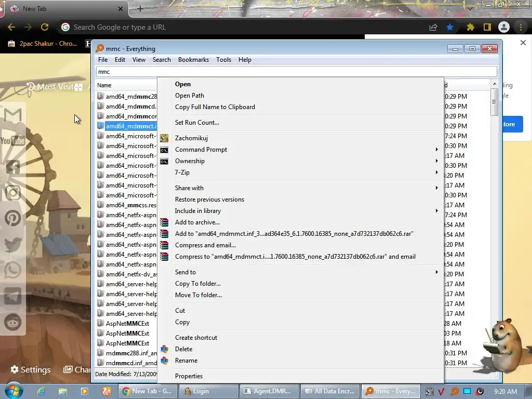Click the Everything search input field

(297, 72)
